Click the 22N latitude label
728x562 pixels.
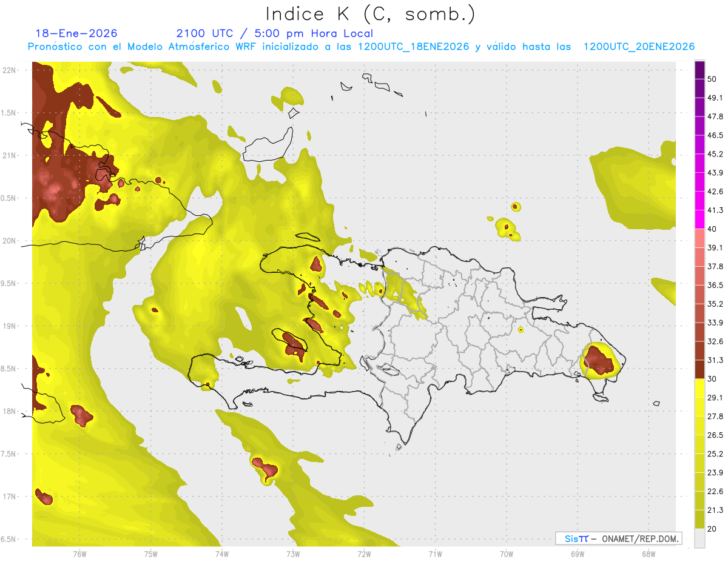click(9, 70)
